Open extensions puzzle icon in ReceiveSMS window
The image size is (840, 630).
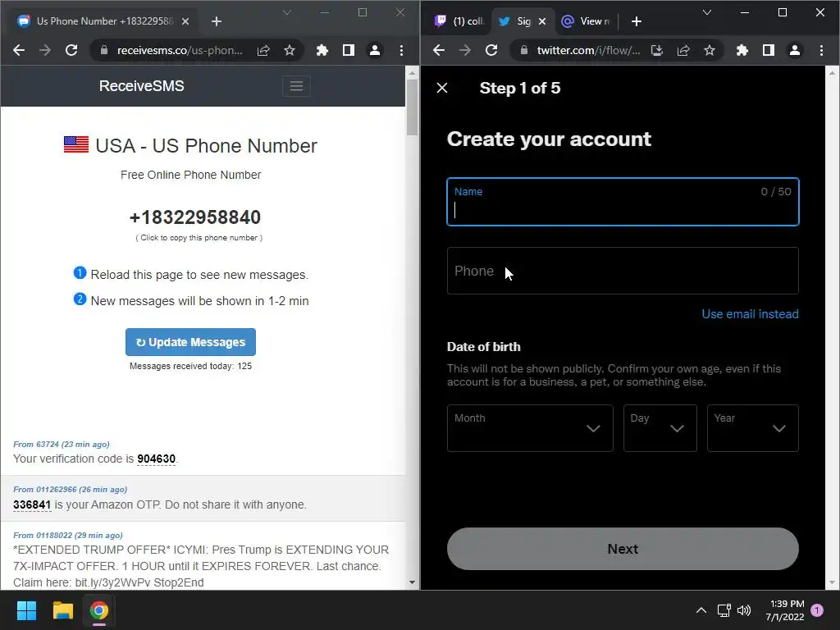[x=322, y=50]
